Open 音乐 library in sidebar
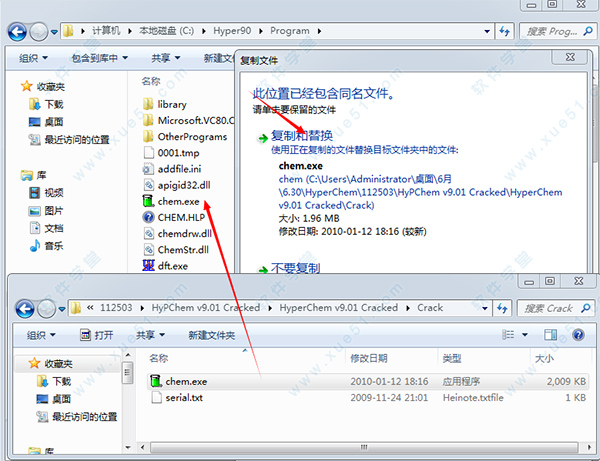The height and width of the screenshot is (461, 600). pos(46,246)
